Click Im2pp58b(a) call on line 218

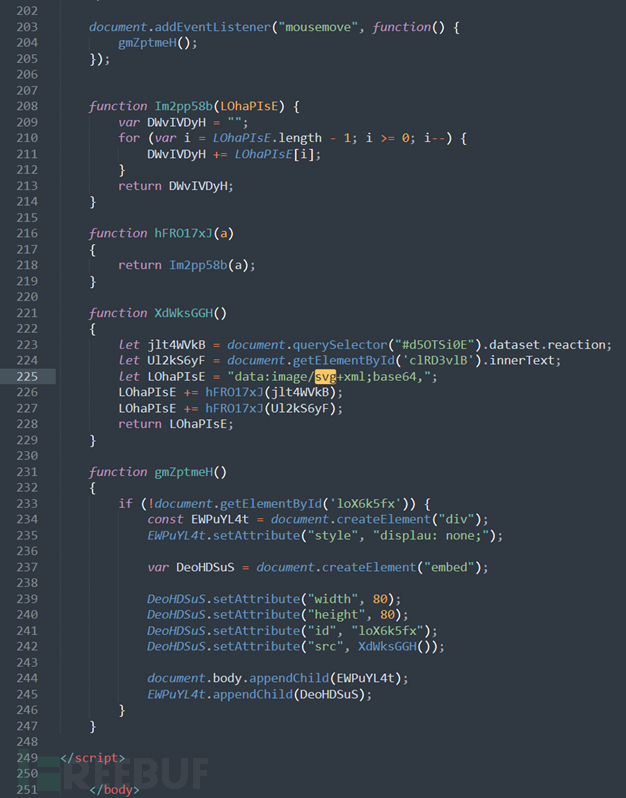click(x=209, y=265)
